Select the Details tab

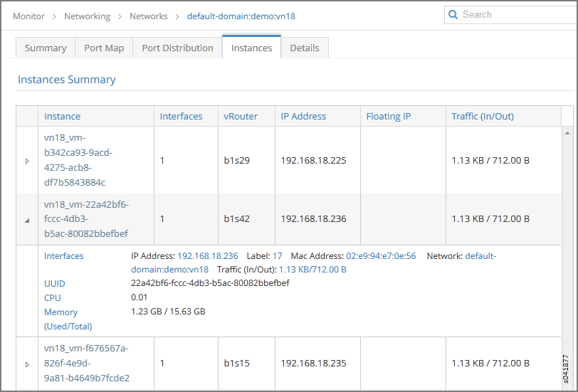click(305, 48)
